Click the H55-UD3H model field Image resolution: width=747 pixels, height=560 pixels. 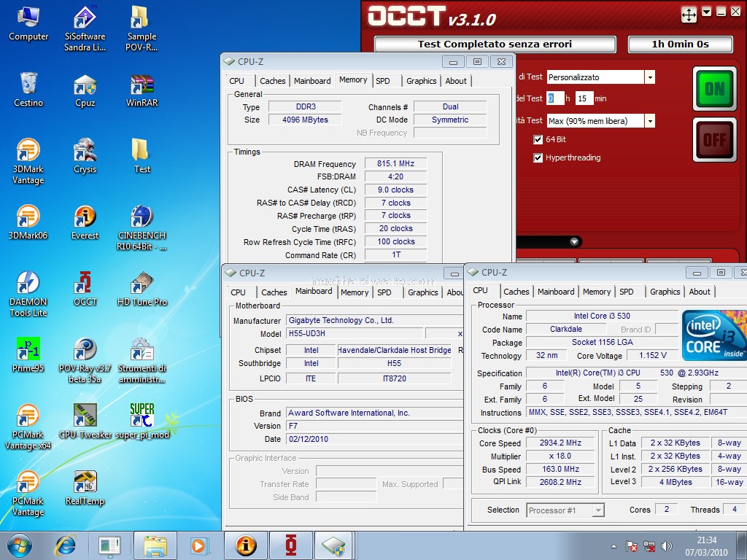click(x=354, y=333)
